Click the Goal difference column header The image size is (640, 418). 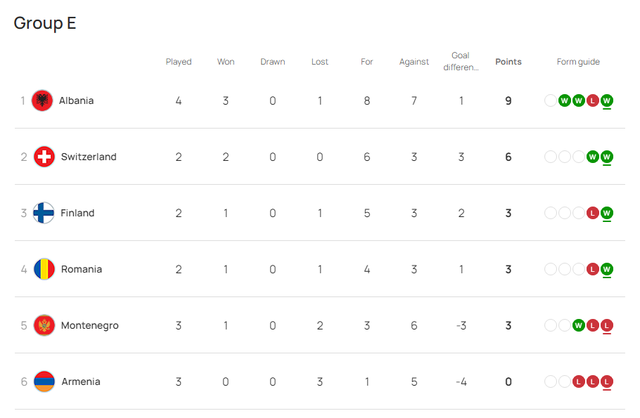pos(461,62)
